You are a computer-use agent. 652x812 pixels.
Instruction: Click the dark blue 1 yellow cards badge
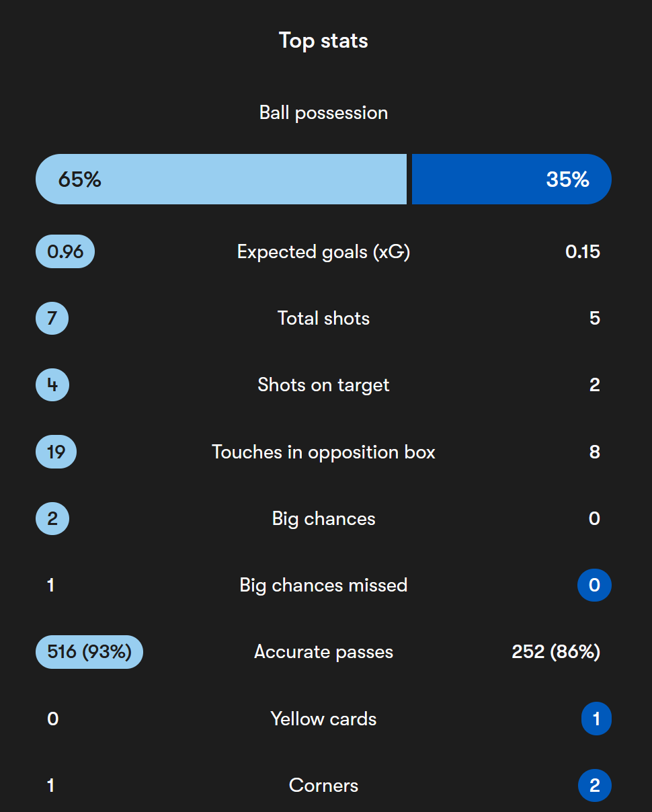click(x=596, y=719)
